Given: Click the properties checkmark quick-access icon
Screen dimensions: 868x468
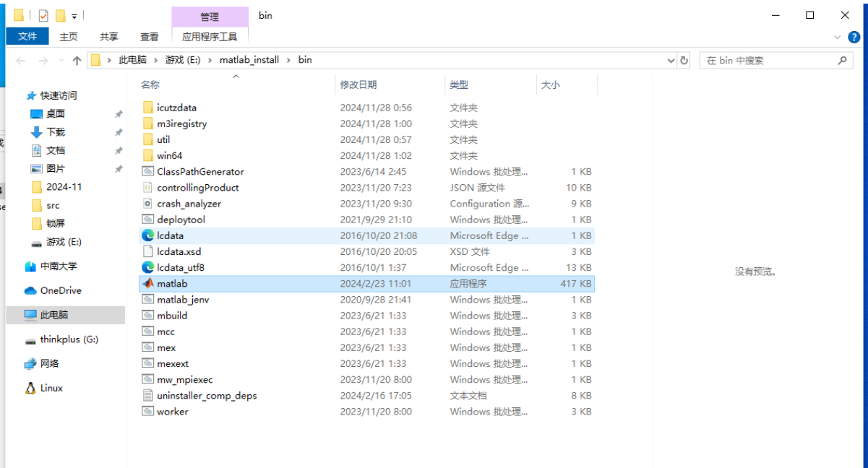Looking at the screenshot, I should click(43, 15).
